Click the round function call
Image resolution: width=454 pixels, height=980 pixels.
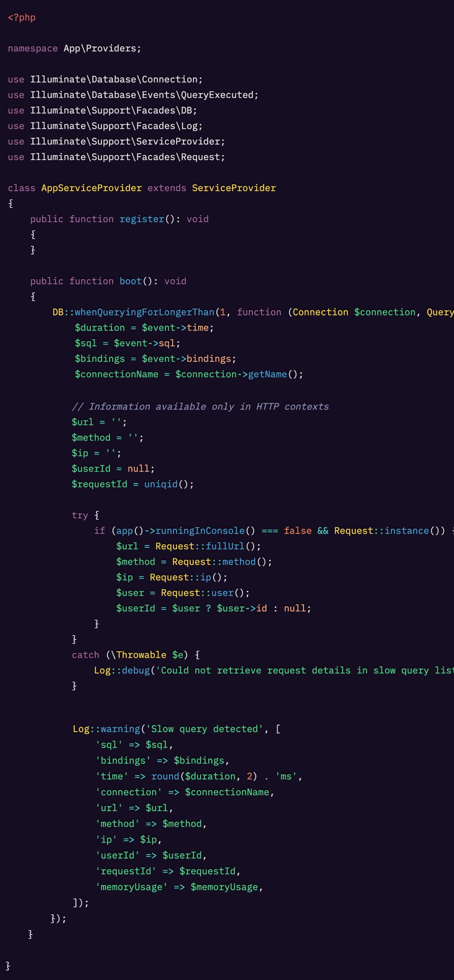coord(165,776)
